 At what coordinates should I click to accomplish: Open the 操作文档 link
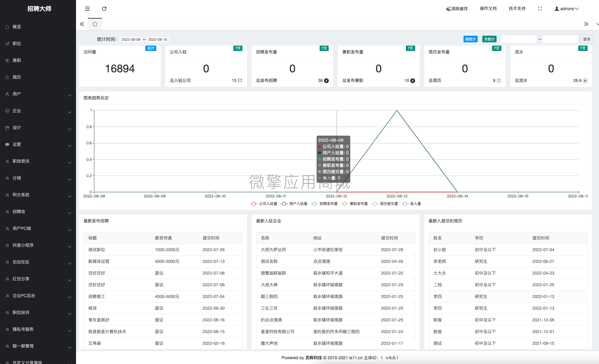[488, 8]
